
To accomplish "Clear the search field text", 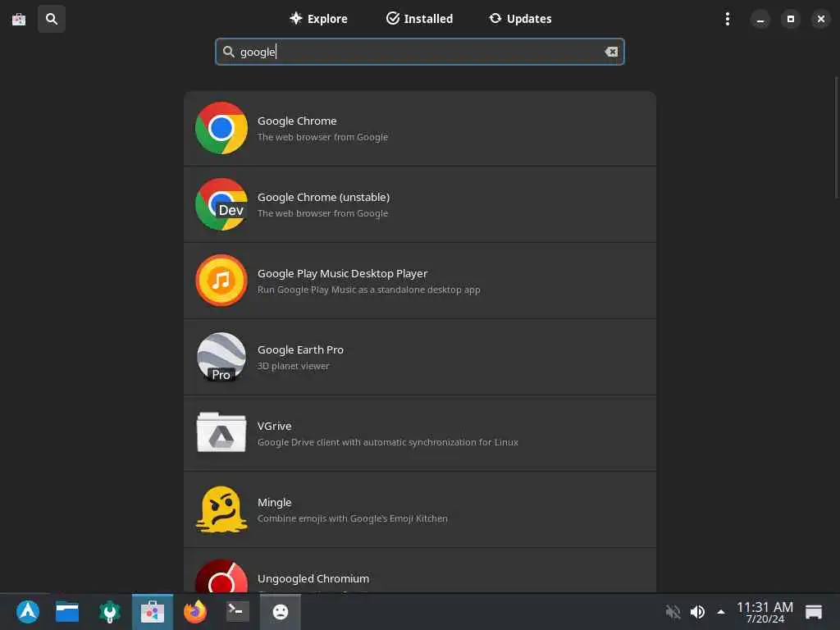I will pos(611,52).
